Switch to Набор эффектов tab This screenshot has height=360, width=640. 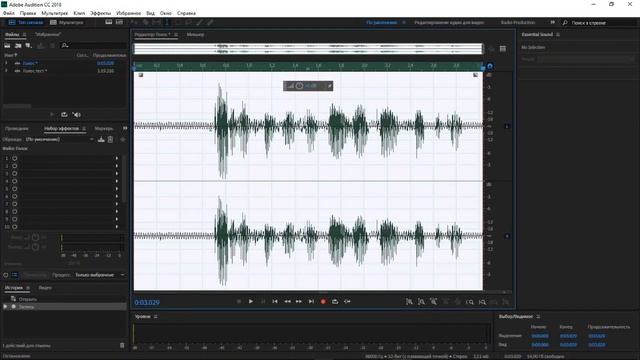point(61,129)
